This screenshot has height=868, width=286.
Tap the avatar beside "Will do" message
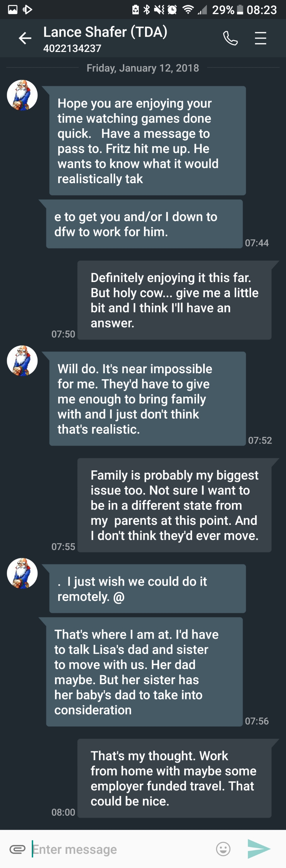pyautogui.click(x=22, y=361)
